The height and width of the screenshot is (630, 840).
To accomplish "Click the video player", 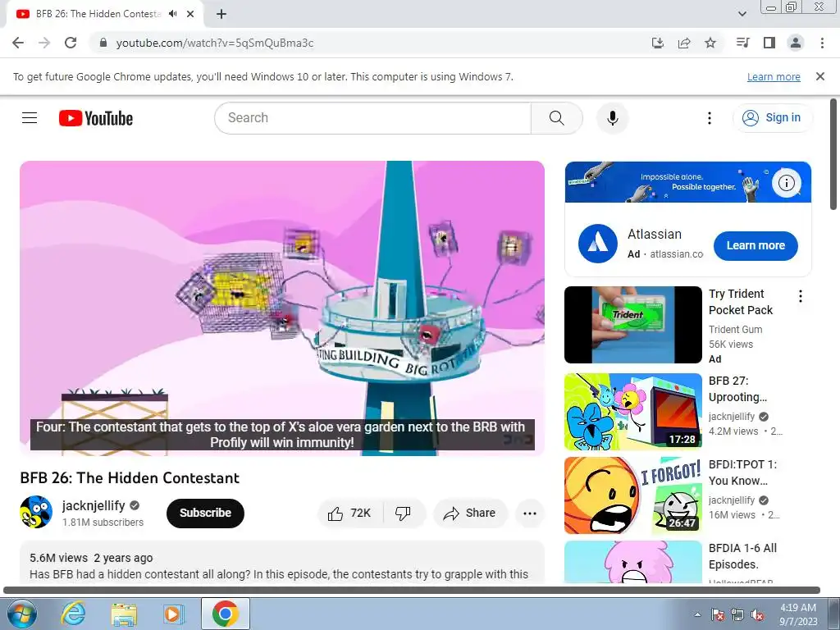I will point(282,308).
